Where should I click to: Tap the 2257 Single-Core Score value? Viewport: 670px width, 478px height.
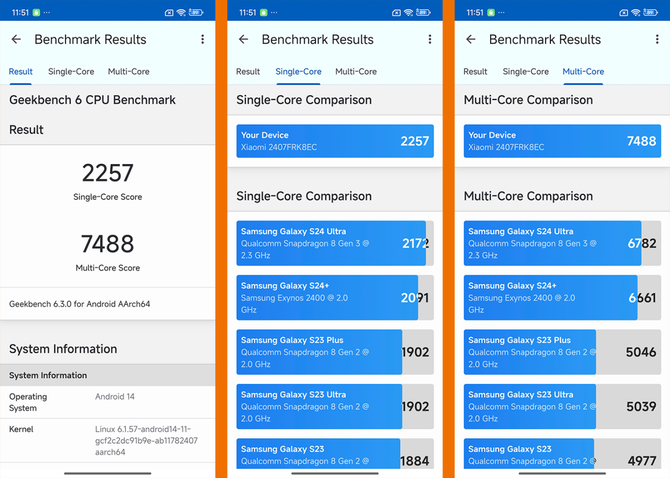pyautogui.click(x=108, y=173)
